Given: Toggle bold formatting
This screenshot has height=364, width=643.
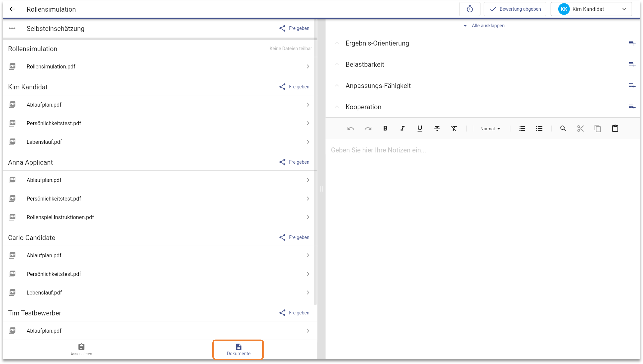Looking at the screenshot, I should [x=385, y=128].
